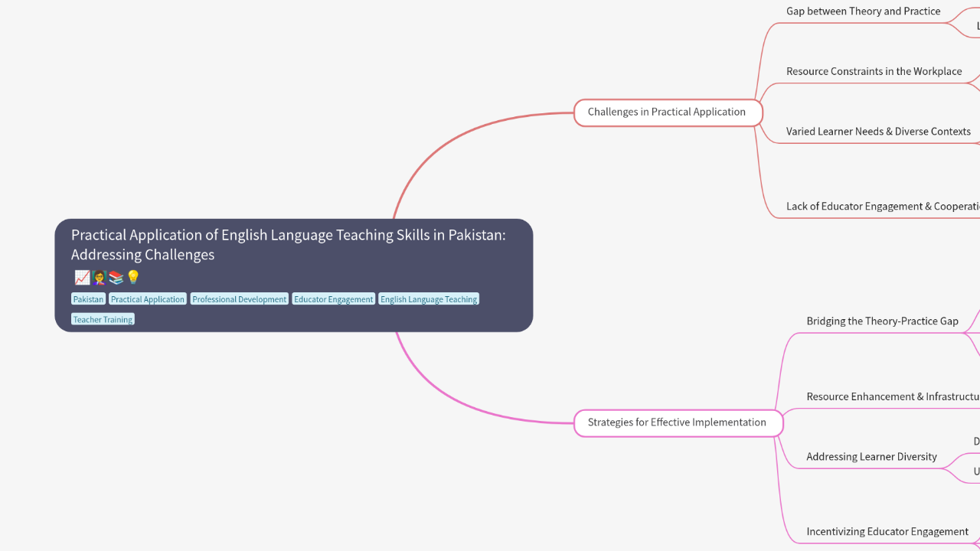
Task: Click the Teacher Training tag
Action: [103, 319]
